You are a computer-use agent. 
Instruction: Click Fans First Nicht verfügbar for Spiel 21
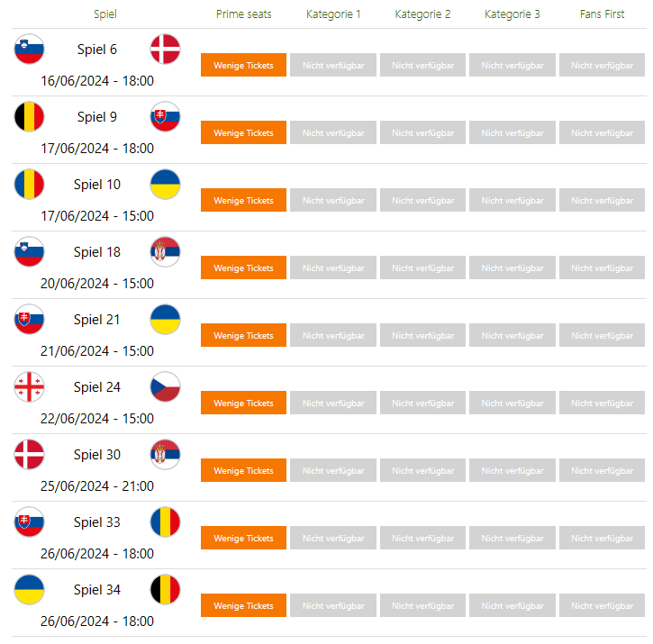tap(602, 335)
